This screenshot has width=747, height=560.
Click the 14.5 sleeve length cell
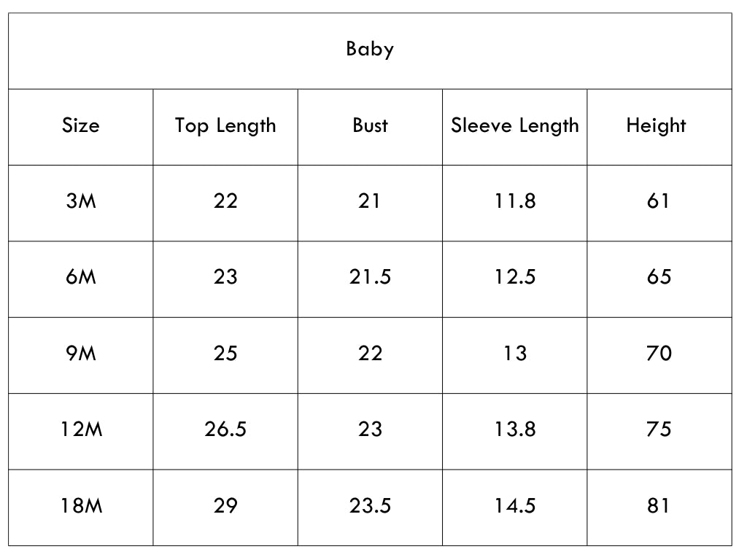515,505
